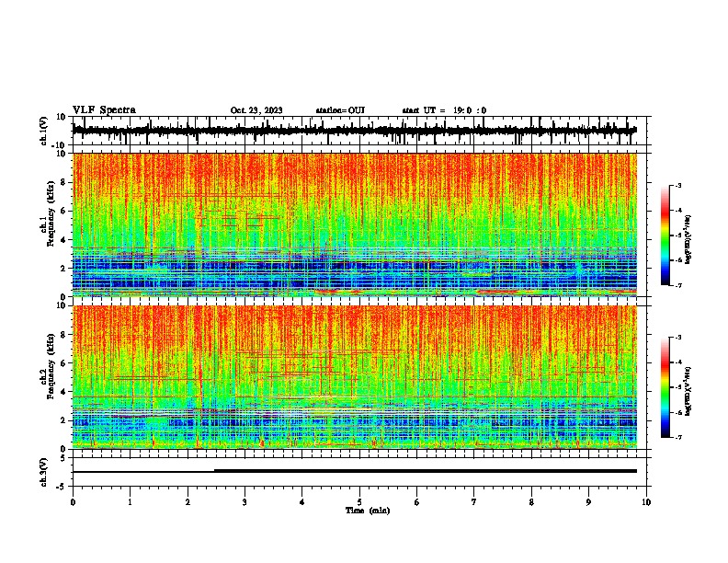Click time axis tick label 7

coord(474,502)
